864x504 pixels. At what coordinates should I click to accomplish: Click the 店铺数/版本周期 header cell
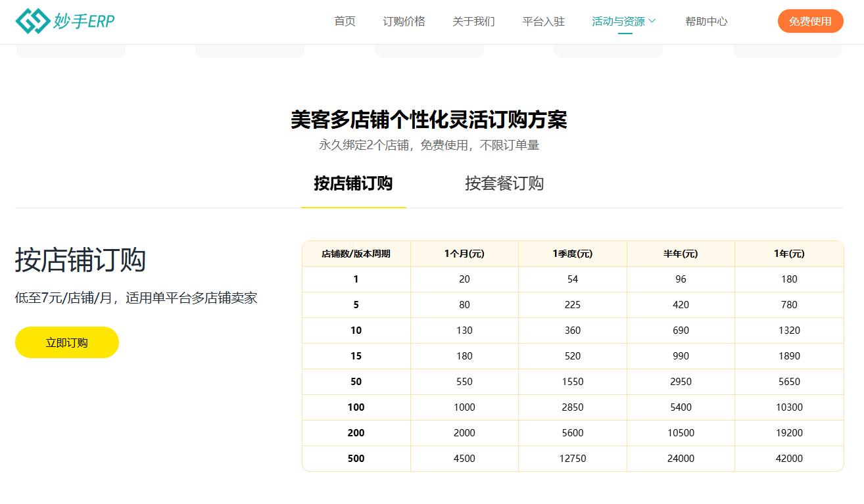pyautogui.click(x=356, y=254)
